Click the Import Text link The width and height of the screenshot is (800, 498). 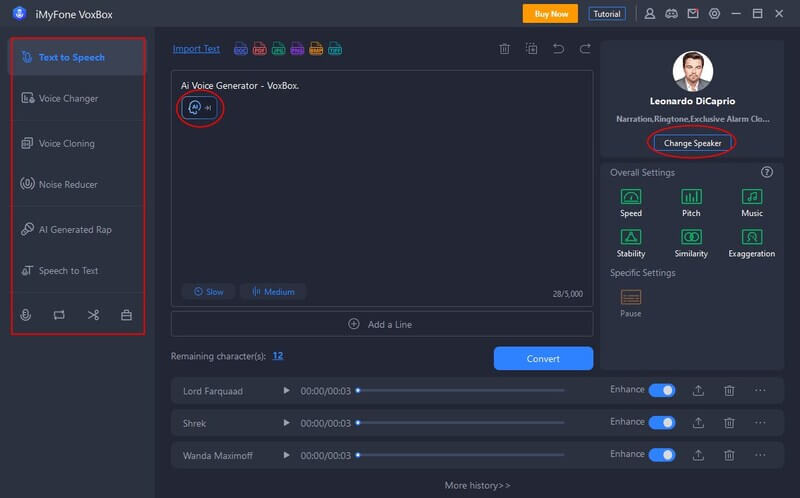(x=196, y=49)
